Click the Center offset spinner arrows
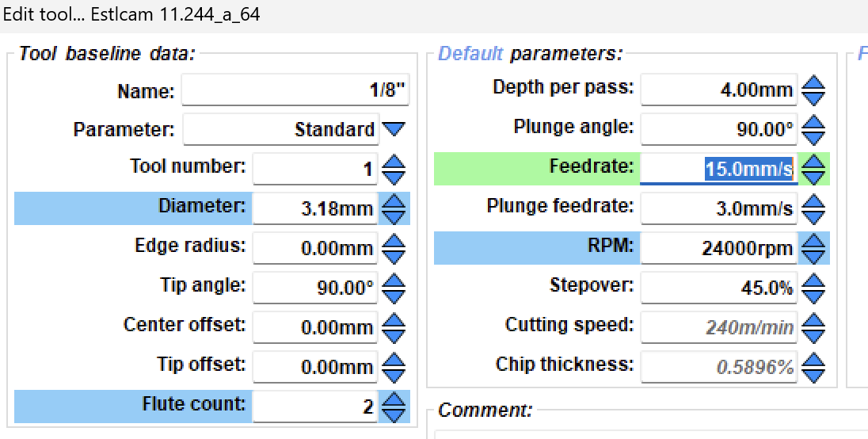This screenshot has width=868, height=439. (x=394, y=328)
